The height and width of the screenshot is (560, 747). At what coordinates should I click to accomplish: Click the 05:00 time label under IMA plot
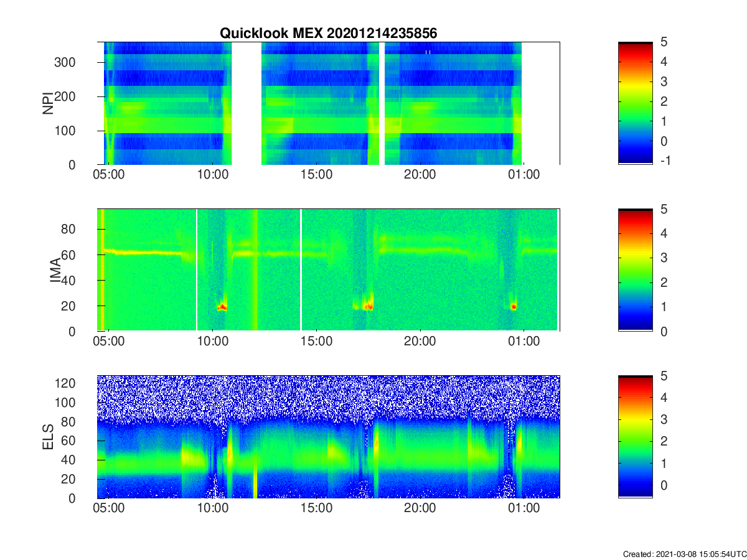[x=109, y=343]
